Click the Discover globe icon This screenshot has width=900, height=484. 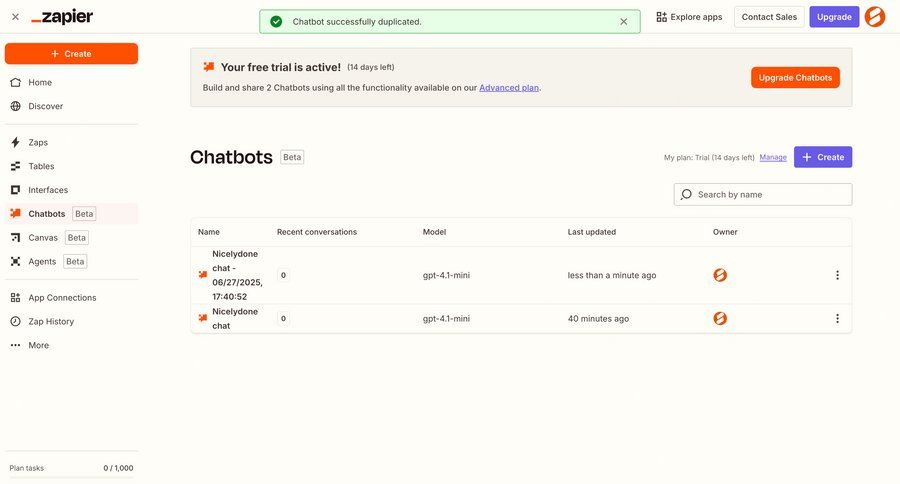15,106
